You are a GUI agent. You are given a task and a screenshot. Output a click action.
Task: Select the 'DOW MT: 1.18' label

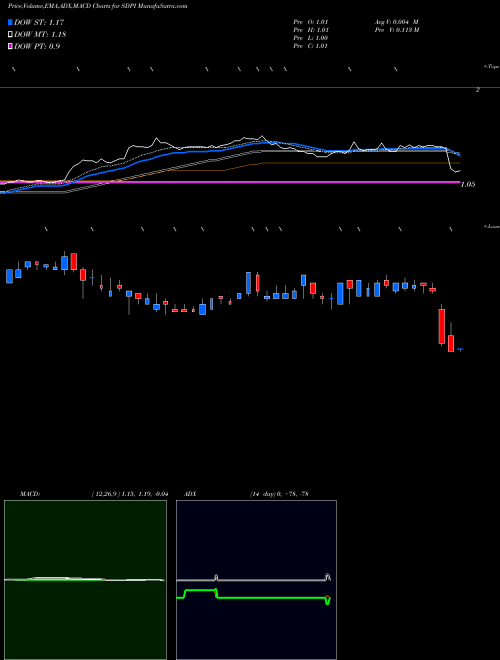tap(40, 35)
